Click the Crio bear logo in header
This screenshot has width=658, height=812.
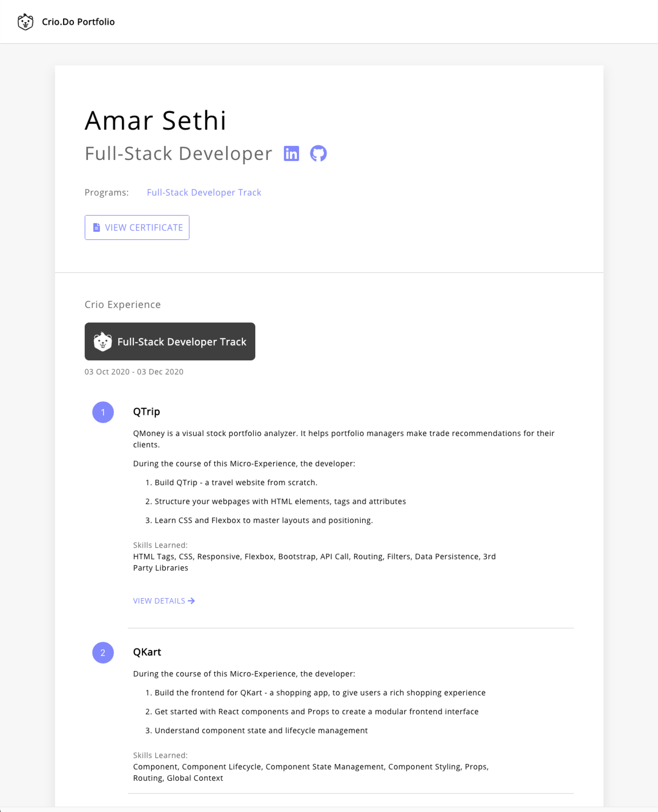[x=25, y=22]
